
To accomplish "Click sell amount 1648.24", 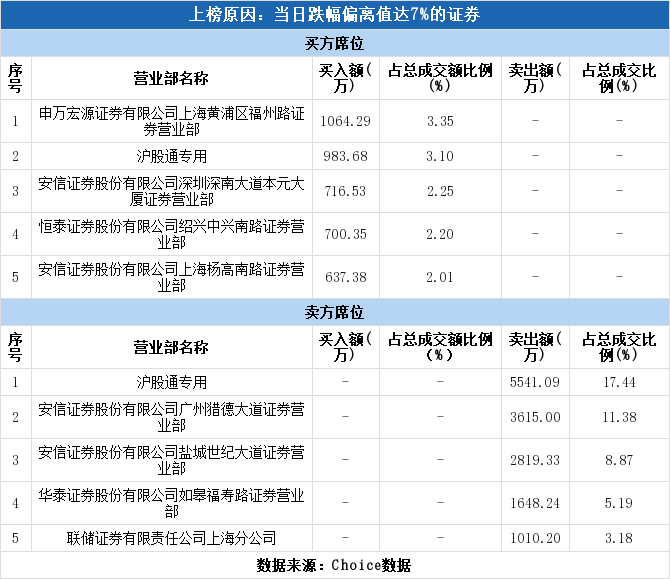I will click(x=535, y=504).
